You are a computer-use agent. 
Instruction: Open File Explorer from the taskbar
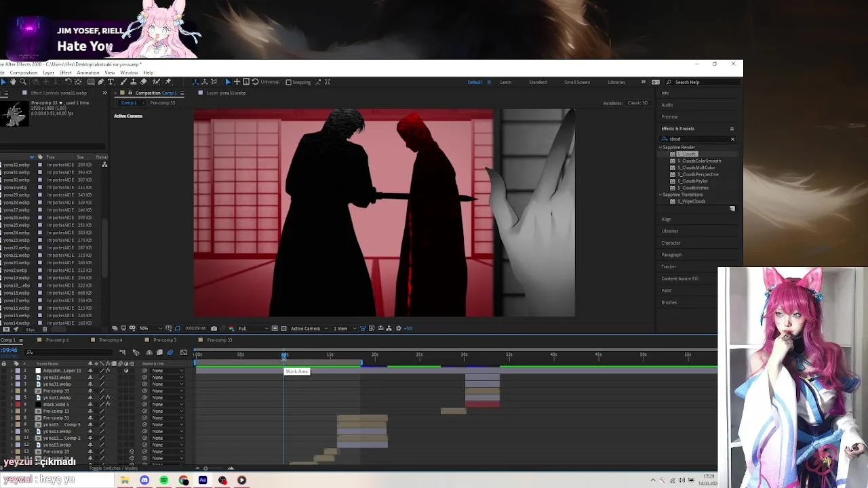click(125, 480)
